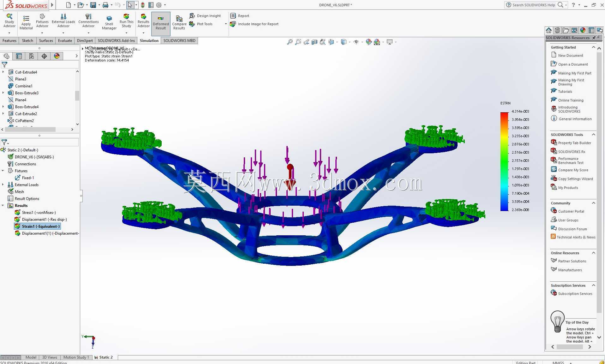Select Stress1 (-vonMises-) result
Screen dimensions: 605x364
pyautogui.click(x=35, y=213)
